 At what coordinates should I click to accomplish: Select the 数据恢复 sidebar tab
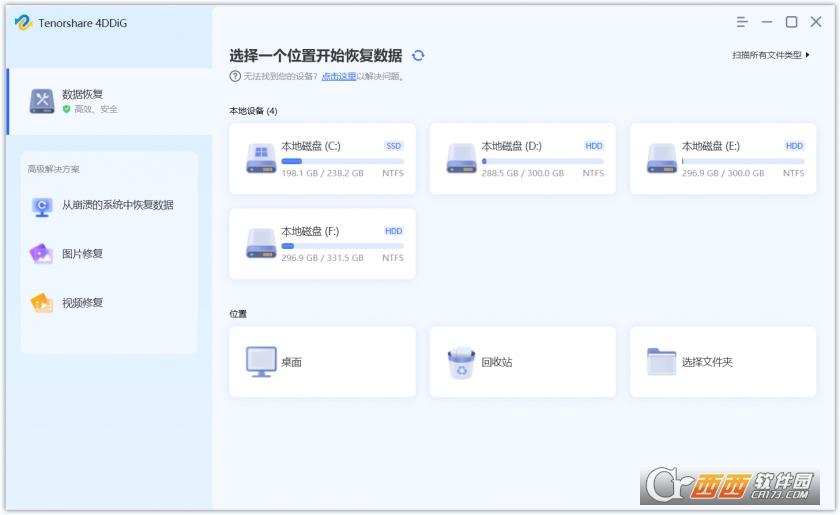click(109, 101)
